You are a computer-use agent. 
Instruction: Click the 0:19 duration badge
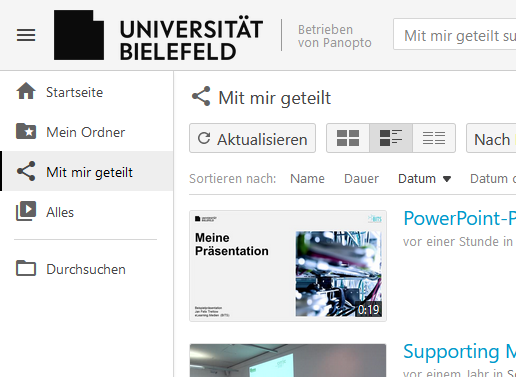[x=368, y=310]
